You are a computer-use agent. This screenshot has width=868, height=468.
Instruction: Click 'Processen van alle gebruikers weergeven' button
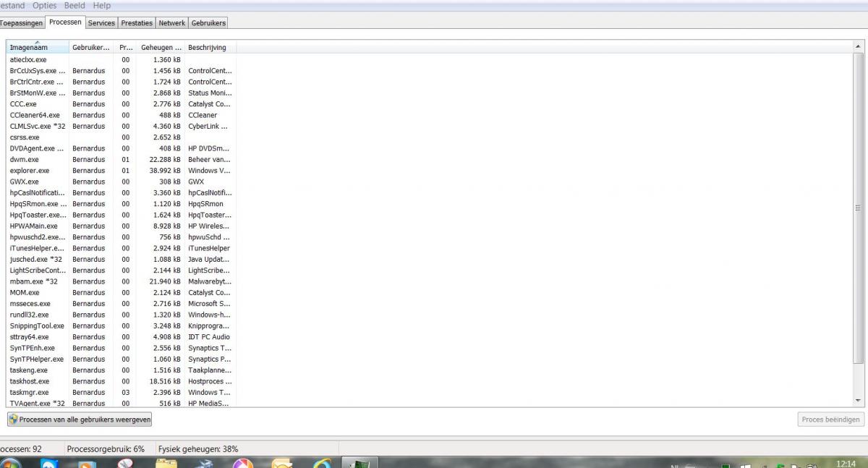click(x=80, y=420)
